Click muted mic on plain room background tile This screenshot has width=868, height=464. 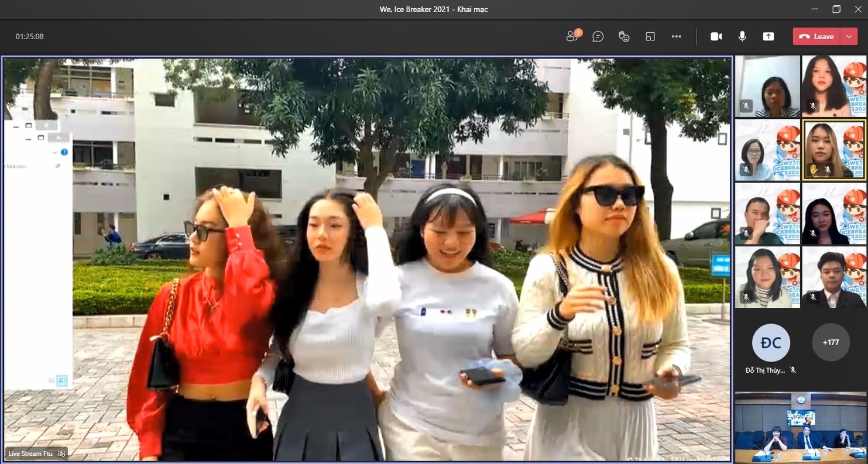(x=746, y=106)
